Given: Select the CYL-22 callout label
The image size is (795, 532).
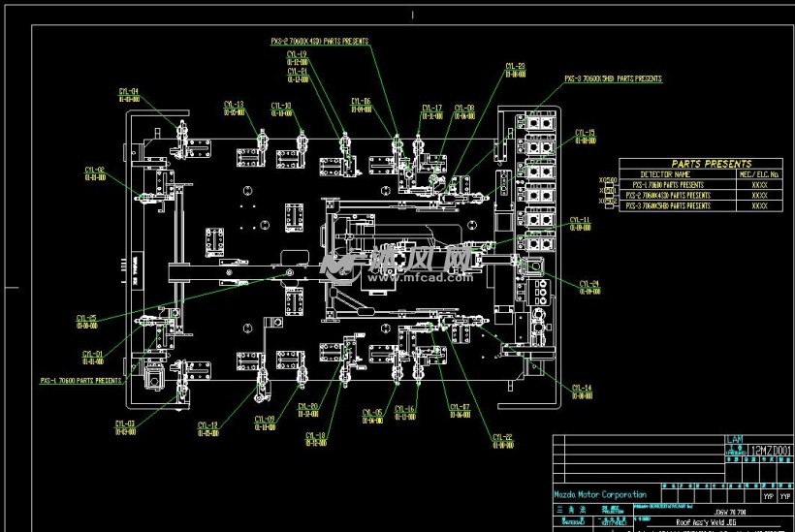Looking at the screenshot, I should tap(502, 437).
